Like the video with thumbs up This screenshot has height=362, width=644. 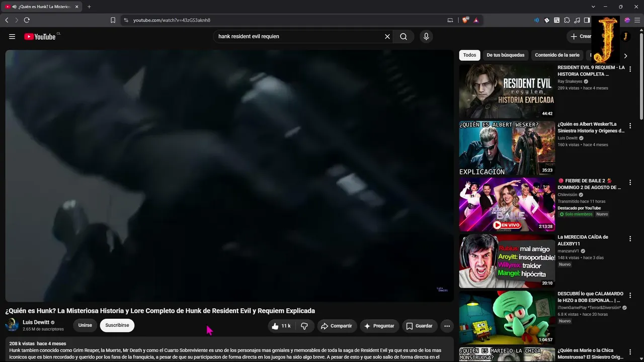(281, 326)
